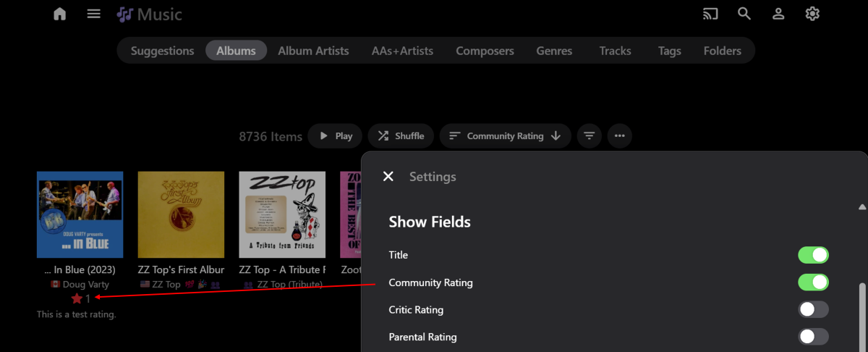Close the Settings panel with X

pos(388,177)
